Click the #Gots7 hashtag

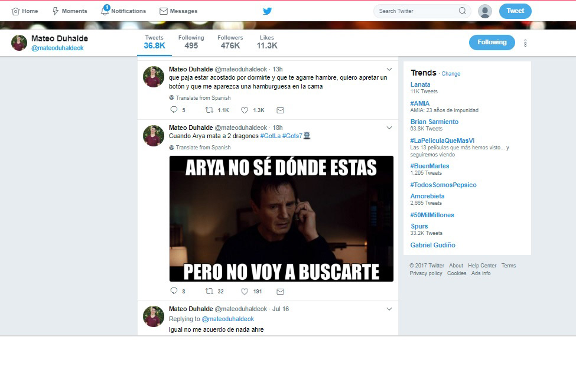(x=292, y=136)
